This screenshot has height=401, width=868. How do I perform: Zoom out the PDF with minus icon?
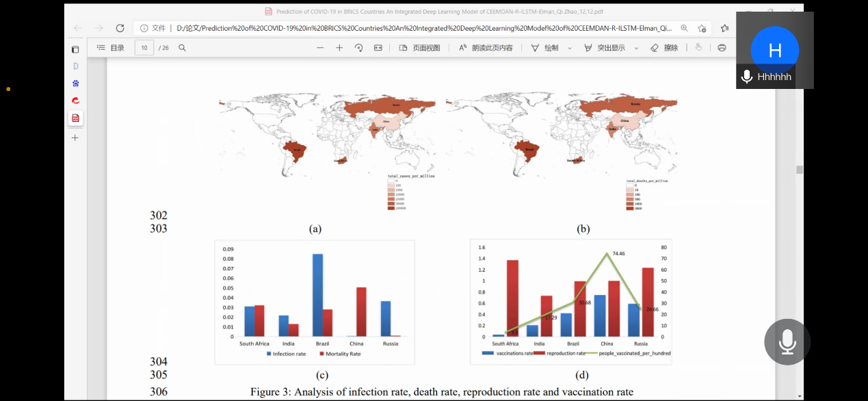(319, 48)
